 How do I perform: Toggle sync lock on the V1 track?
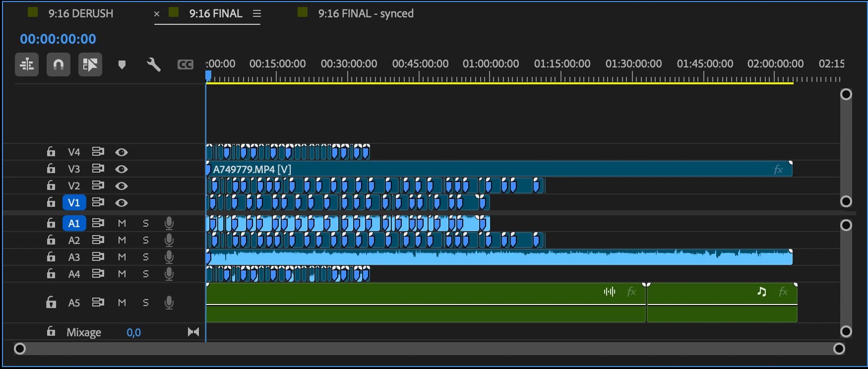(98, 202)
